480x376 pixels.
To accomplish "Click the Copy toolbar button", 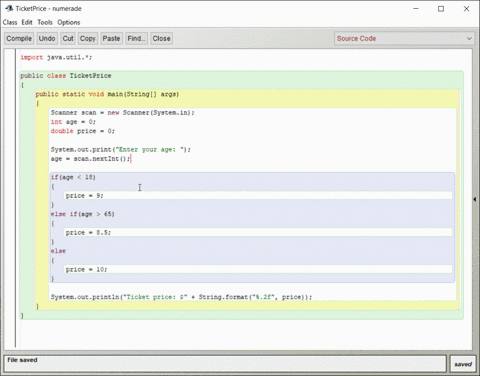I will pos(88,39).
